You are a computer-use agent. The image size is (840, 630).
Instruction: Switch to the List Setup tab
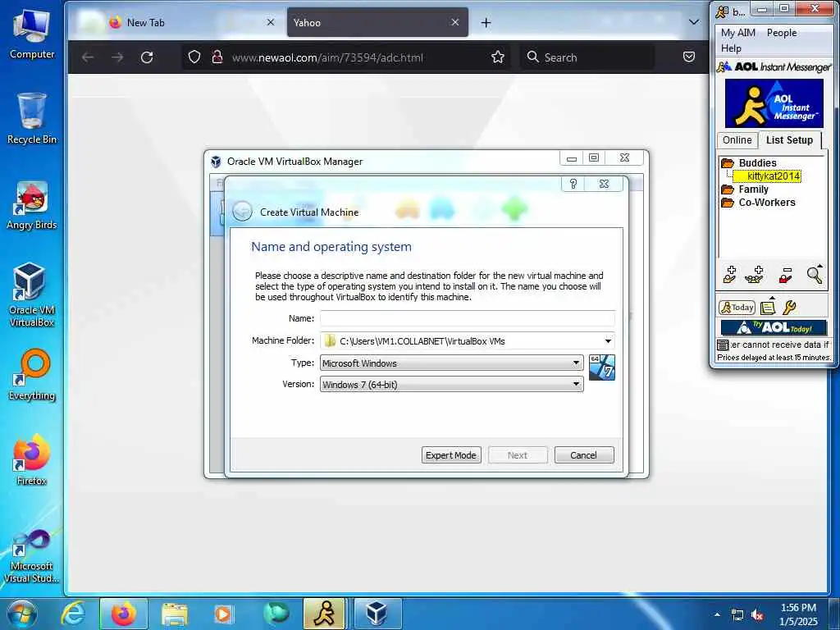790,139
